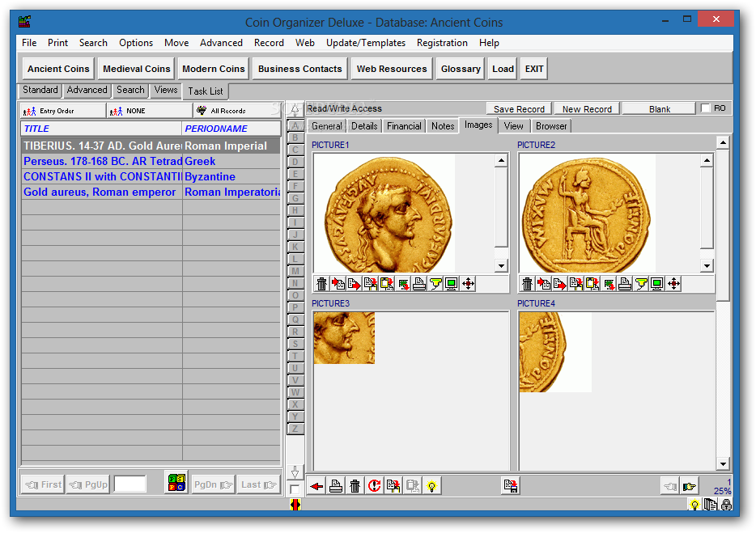Viewport: 756px width, 533px height.
Task: Open the NONE secondary sort selector
Action: 150,111
